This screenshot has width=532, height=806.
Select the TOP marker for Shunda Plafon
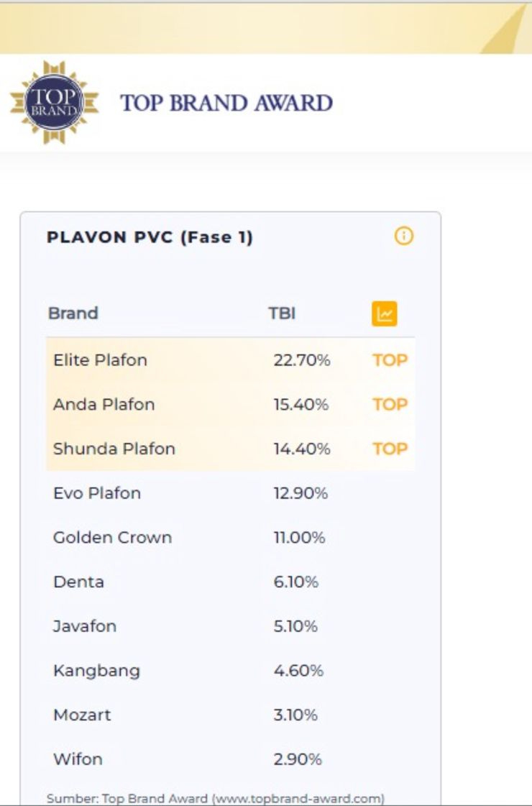(x=389, y=448)
